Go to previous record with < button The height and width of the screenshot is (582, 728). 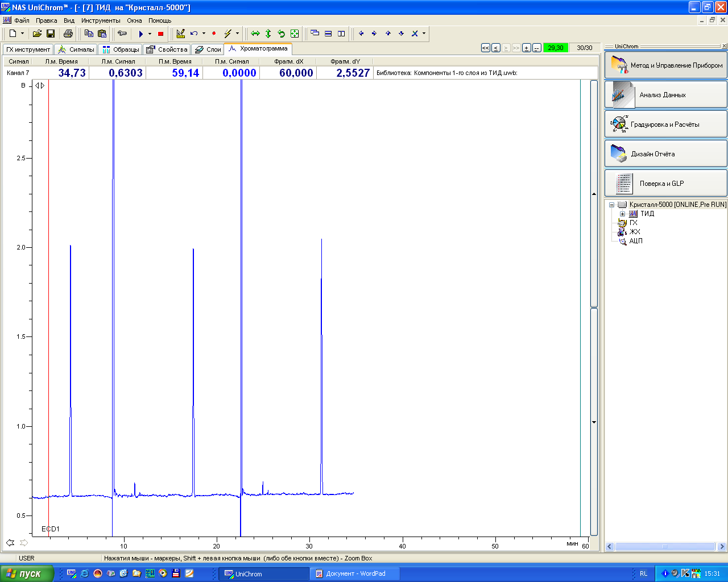(496, 48)
